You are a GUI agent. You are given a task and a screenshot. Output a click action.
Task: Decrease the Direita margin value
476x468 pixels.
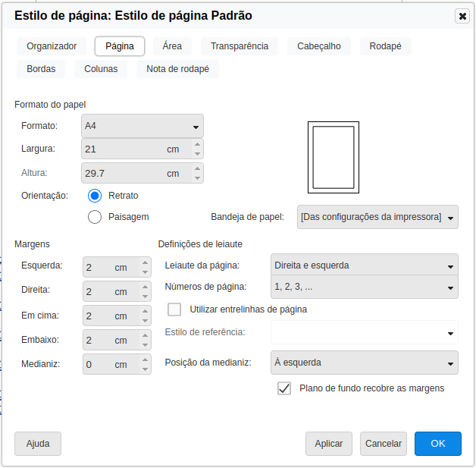(145, 297)
